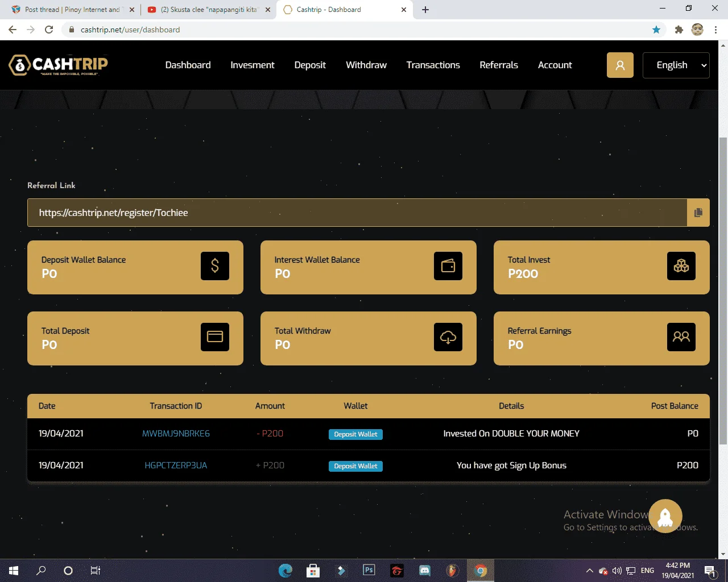The height and width of the screenshot is (582, 728).
Task: Click the Referral Earnings card
Action: [602, 338]
